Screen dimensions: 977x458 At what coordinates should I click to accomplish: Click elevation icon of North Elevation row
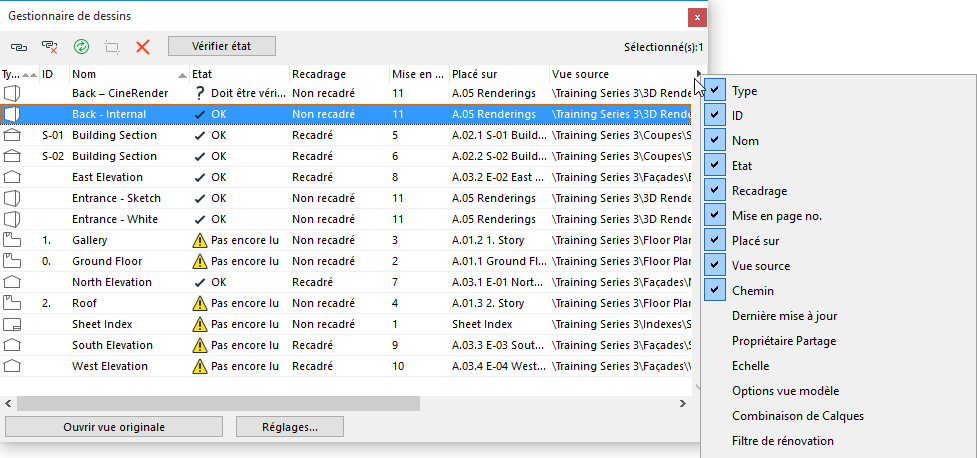pyautogui.click(x=12, y=282)
